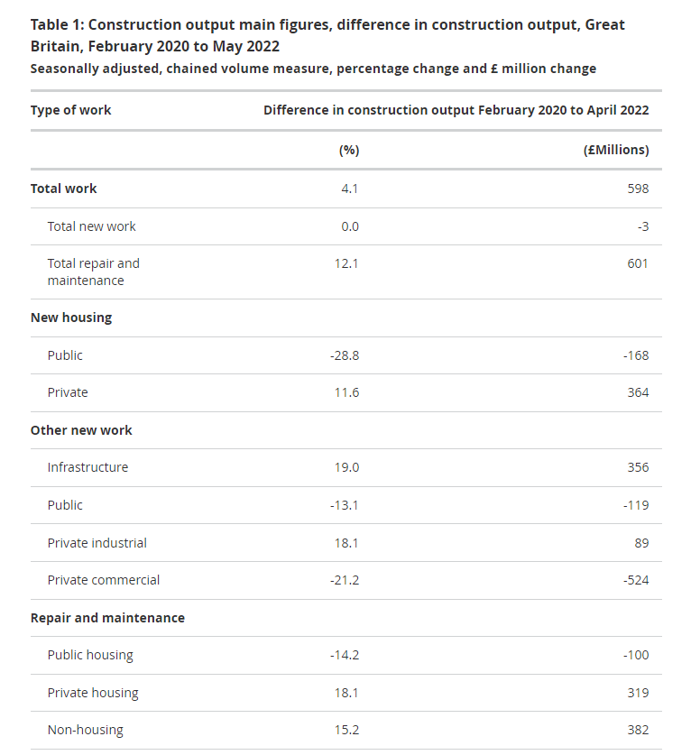Screen dimensions: 700x755
Task: Select 'Total repair and maintenance' row label
Action: point(94,272)
